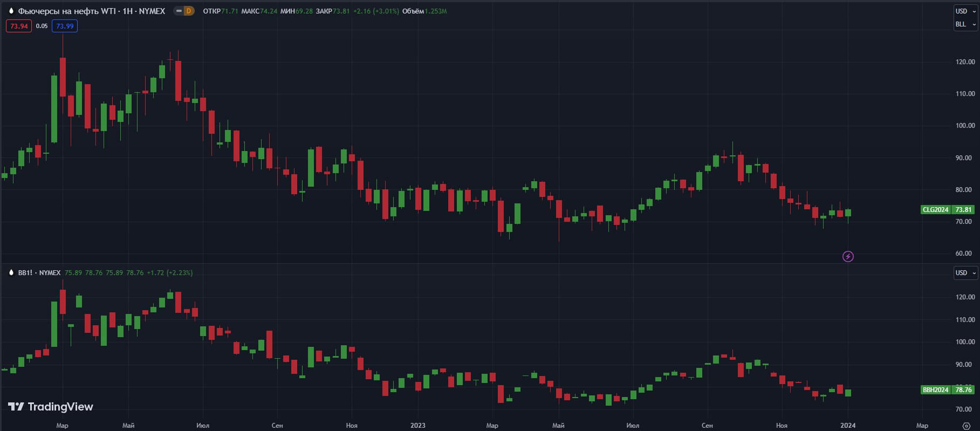Image resolution: width=980 pixels, height=431 pixels.
Task: Click the WTI oil drop symbol icon
Action: pos(11,11)
